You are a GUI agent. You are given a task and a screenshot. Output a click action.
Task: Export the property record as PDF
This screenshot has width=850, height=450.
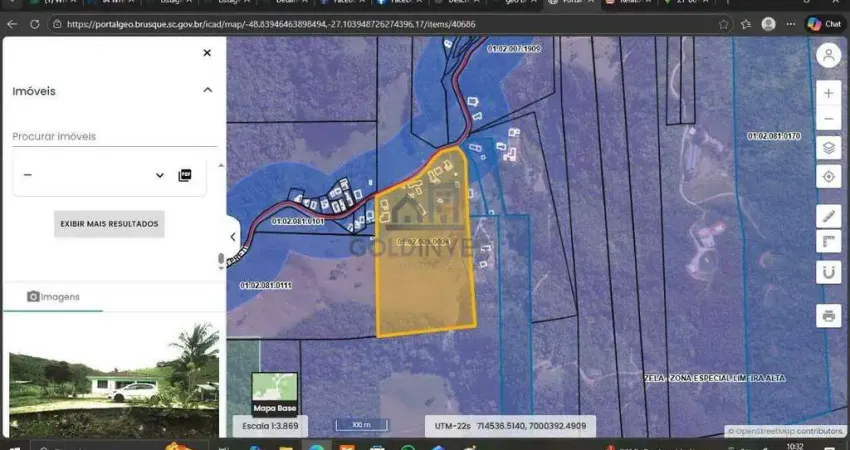pos(185,175)
